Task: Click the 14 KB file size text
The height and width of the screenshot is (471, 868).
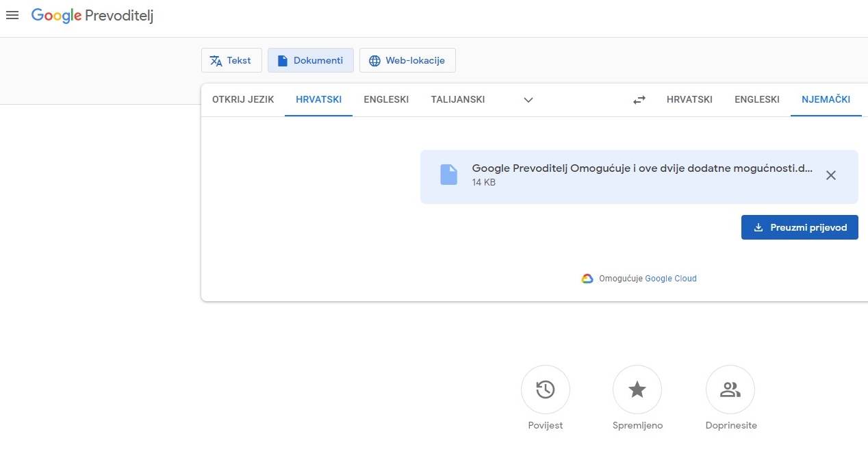Action: 484,183
